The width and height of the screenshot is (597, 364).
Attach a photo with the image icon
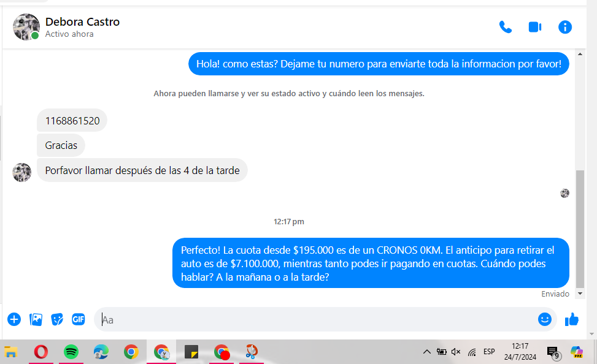pyautogui.click(x=36, y=319)
